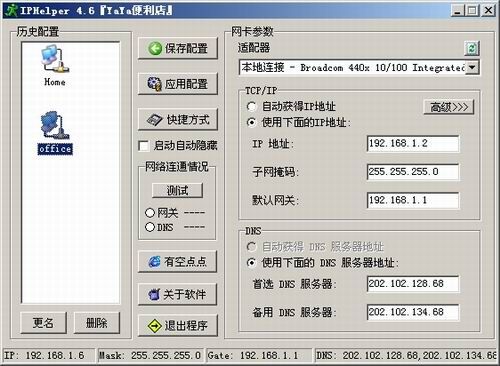The image size is (500, 366).
Task: Choose 使用下面的IP地址 radio button
Action: coord(251,123)
